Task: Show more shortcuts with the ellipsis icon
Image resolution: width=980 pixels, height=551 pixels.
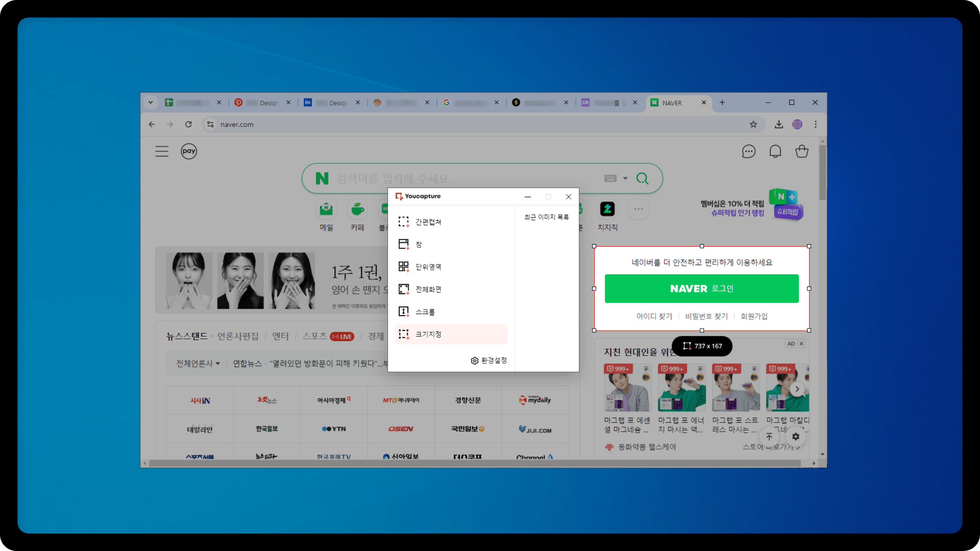Action: pos(638,209)
